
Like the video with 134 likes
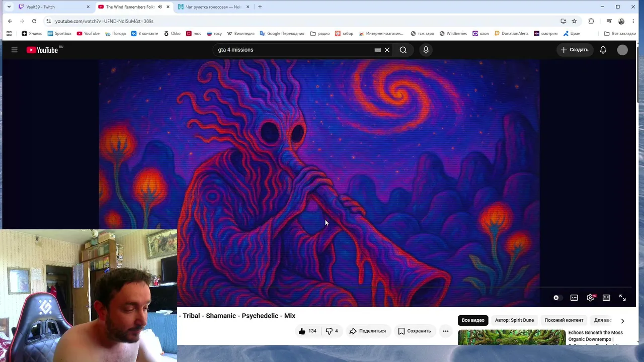point(307,331)
